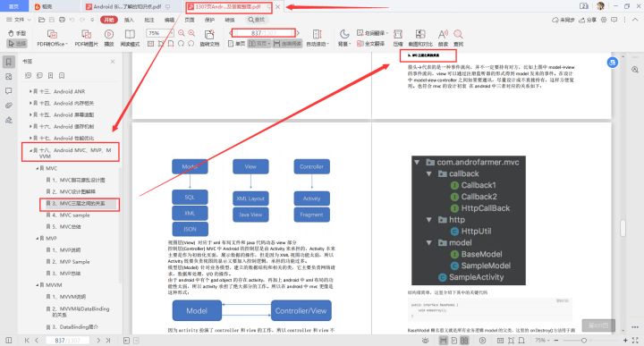Select the Start ribbon tab

(x=109, y=20)
